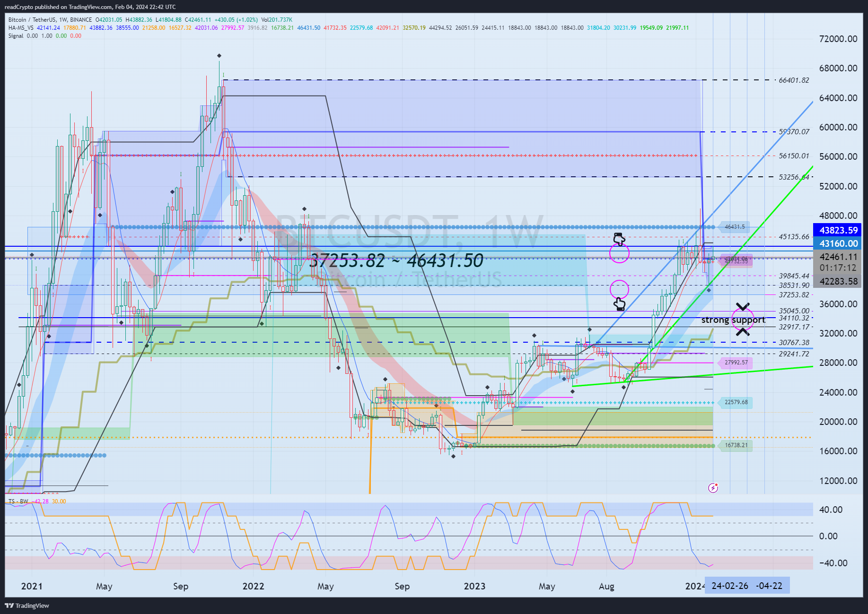
Task: Click the 01:17:12 countdown timer
Action: [x=838, y=268]
